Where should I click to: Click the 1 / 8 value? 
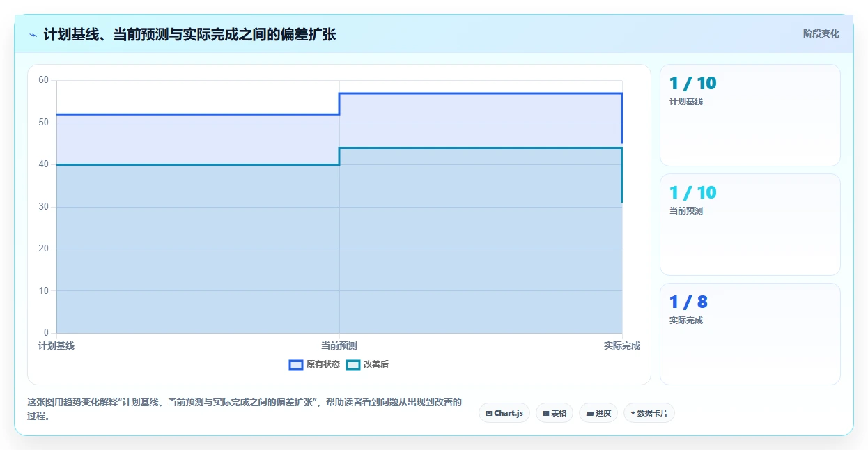click(688, 302)
